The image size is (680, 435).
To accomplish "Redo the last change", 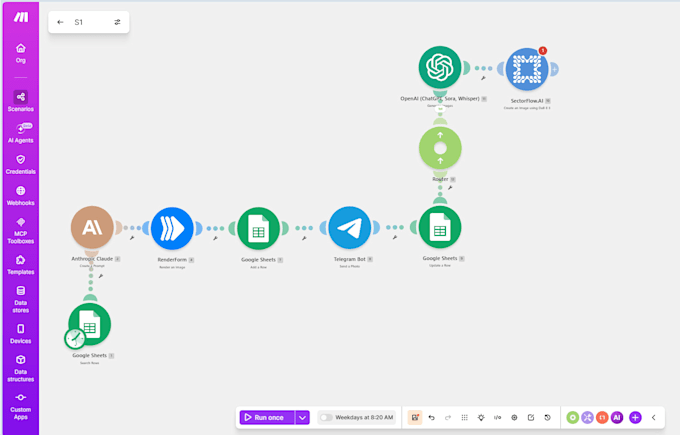I will click(x=448, y=417).
